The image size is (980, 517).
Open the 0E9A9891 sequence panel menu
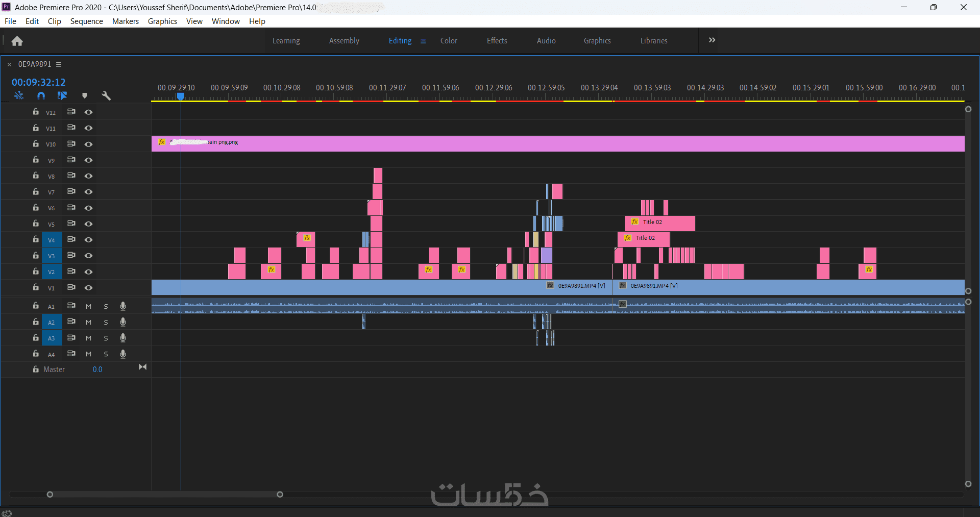[59, 64]
